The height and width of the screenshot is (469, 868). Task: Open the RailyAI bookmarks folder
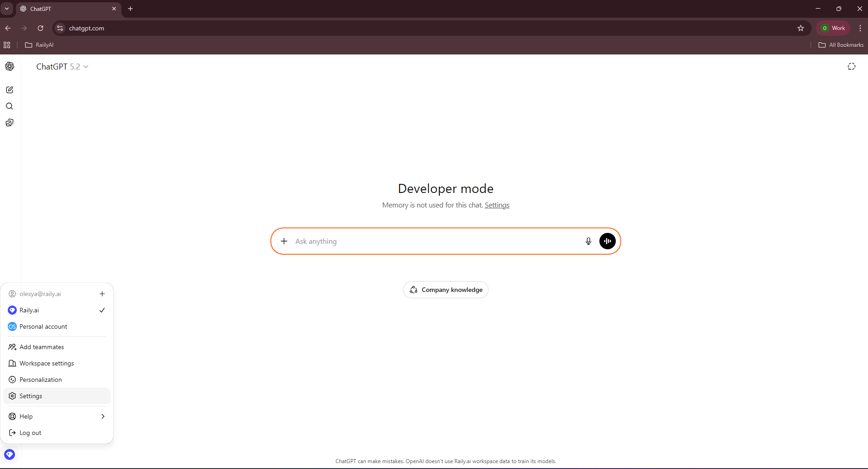39,45
